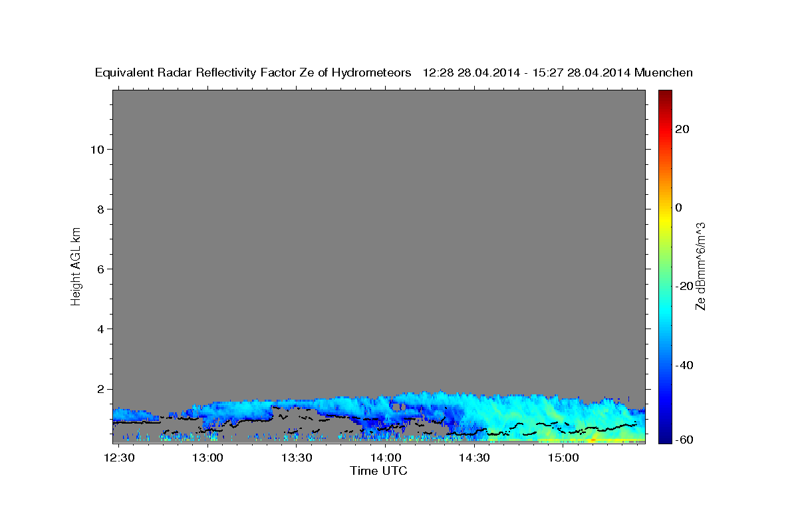Click the '13:30' time tick label
The width and height of the screenshot is (798, 532).
pyautogui.click(x=297, y=458)
